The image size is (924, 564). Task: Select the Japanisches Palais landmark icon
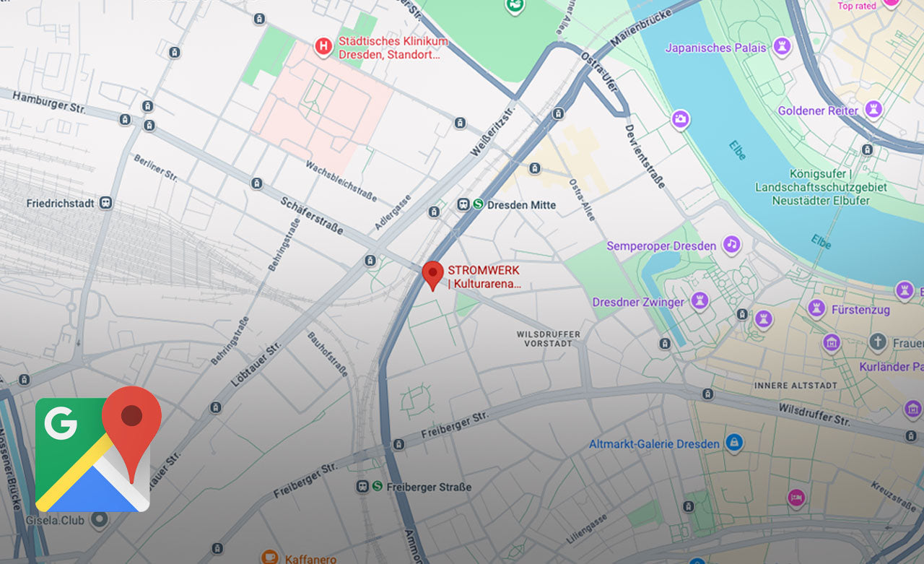coord(781,48)
